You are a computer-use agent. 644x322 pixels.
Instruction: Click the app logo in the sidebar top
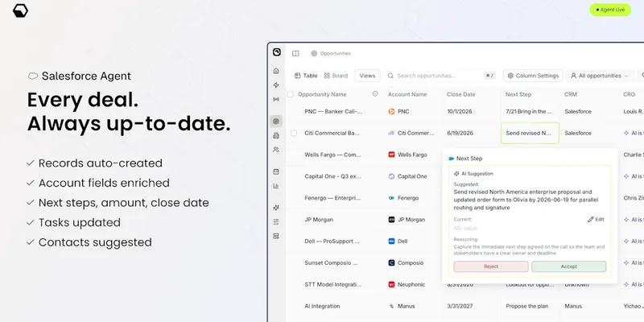(277, 52)
